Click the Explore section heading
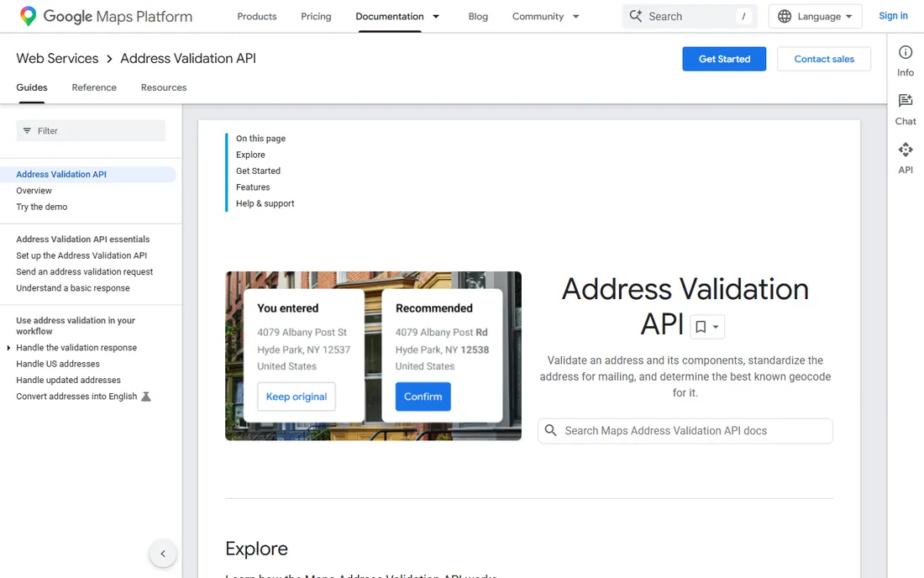The width and height of the screenshot is (924, 578). click(256, 549)
